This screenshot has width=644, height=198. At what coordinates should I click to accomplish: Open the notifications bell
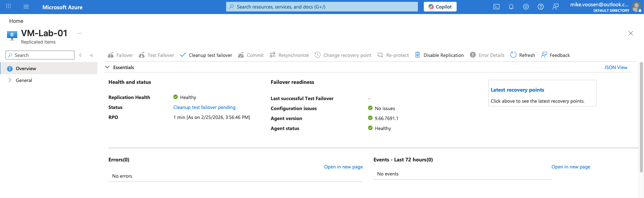(511, 7)
